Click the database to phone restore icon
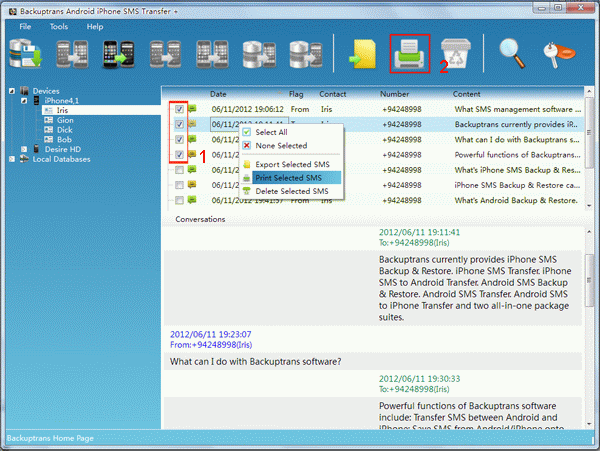 [259, 54]
